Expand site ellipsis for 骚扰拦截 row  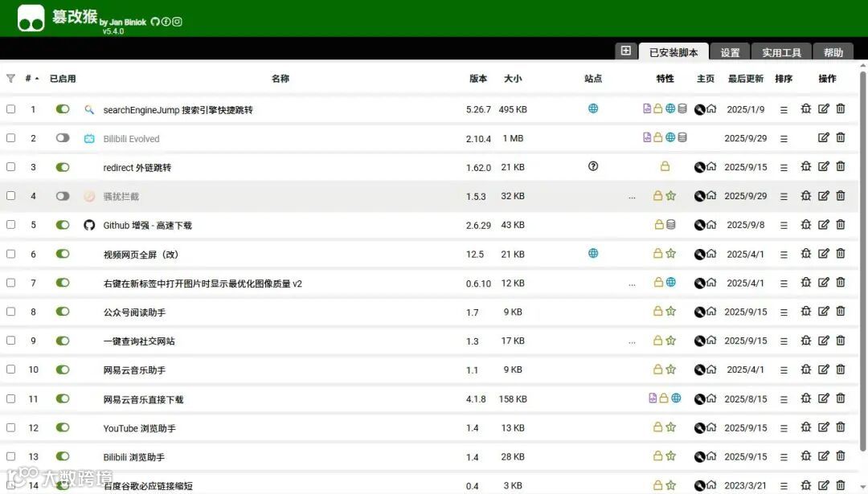(x=633, y=197)
